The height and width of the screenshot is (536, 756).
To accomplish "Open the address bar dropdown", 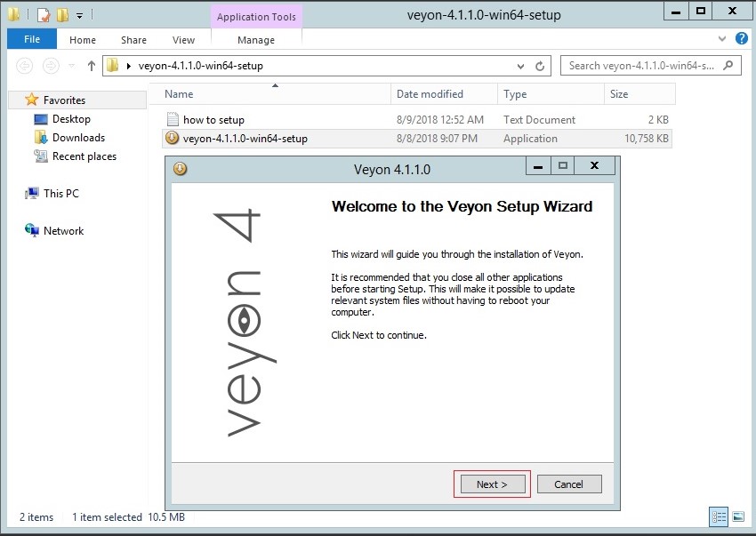I will (519, 65).
